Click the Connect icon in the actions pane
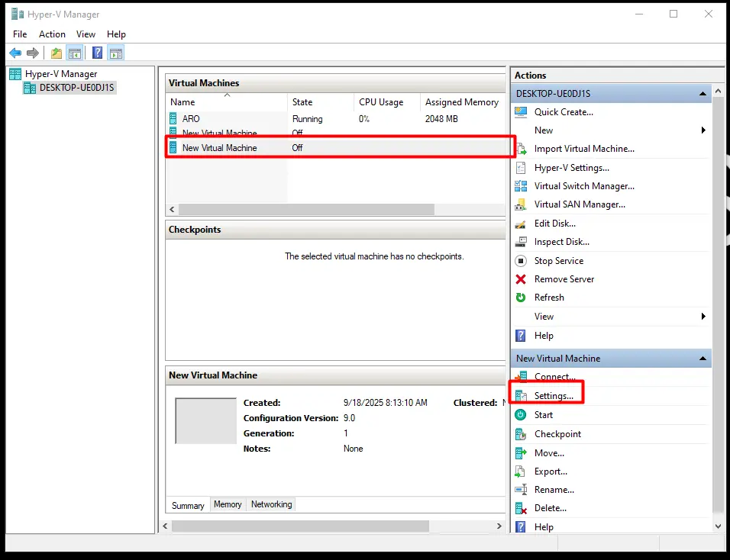This screenshot has width=730, height=560. (521, 377)
